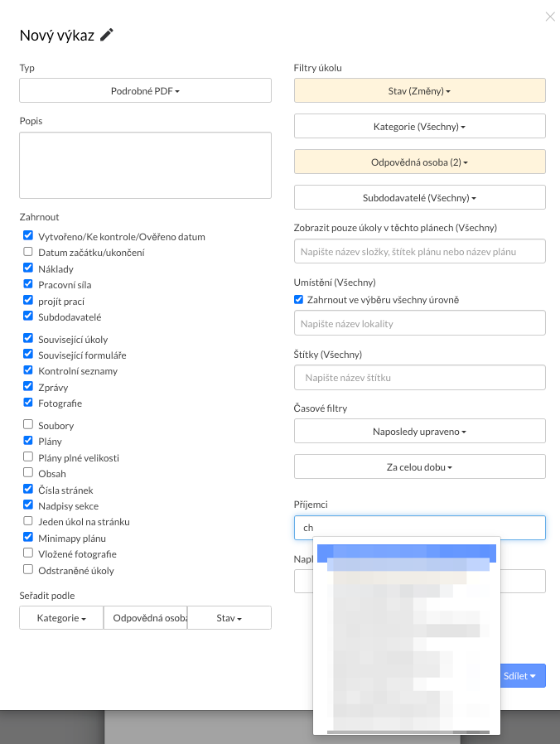Disable Zahrnout ve výběru všechny úrovně
The width and height of the screenshot is (560, 744).
pos(299,299)
